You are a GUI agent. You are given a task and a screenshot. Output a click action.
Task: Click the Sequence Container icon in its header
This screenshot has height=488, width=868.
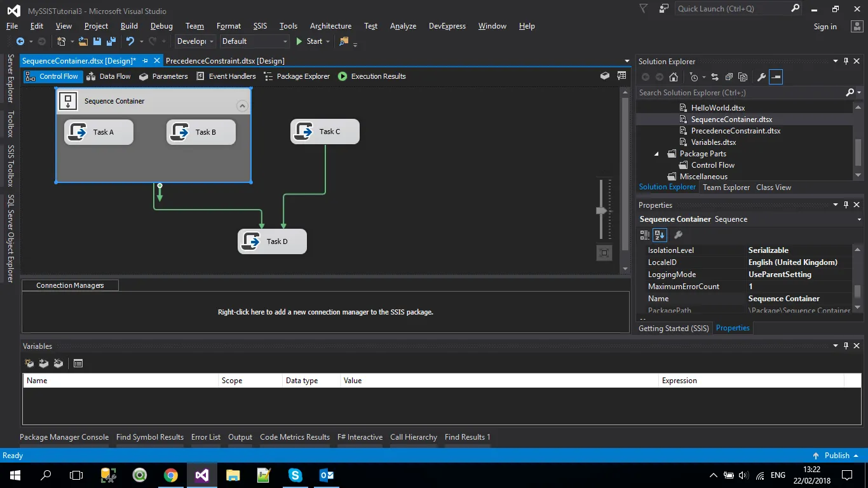click(68, 101)
